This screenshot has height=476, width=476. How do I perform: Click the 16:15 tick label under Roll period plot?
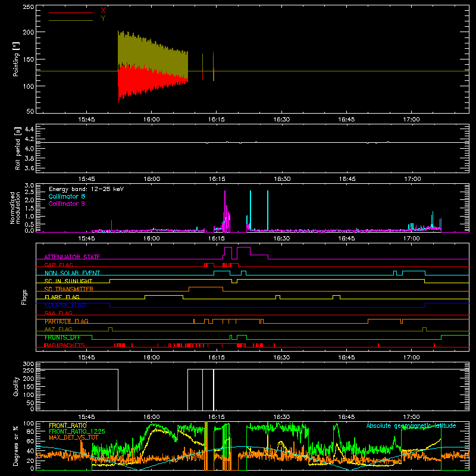pyautogui.click(x=217, y=179)
